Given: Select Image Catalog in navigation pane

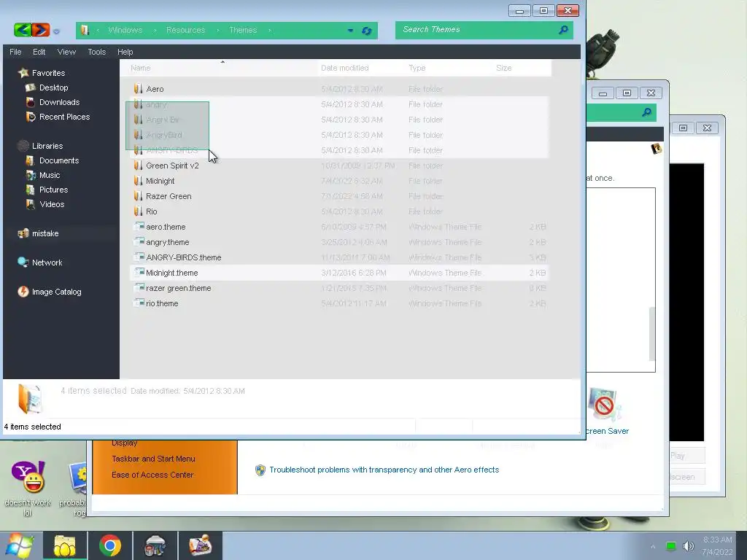Looking at the screenshot, I should pos(56,292).
